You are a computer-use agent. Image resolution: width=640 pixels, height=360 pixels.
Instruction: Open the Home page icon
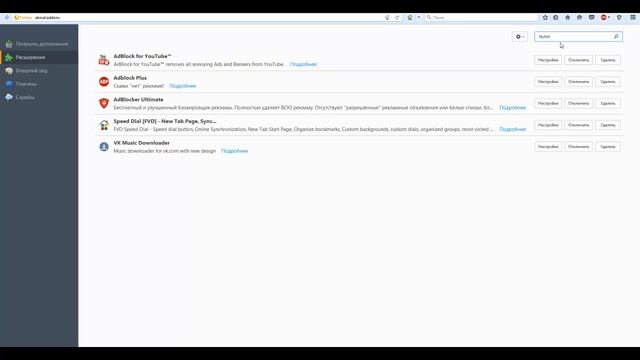click(x=567, y=18)
